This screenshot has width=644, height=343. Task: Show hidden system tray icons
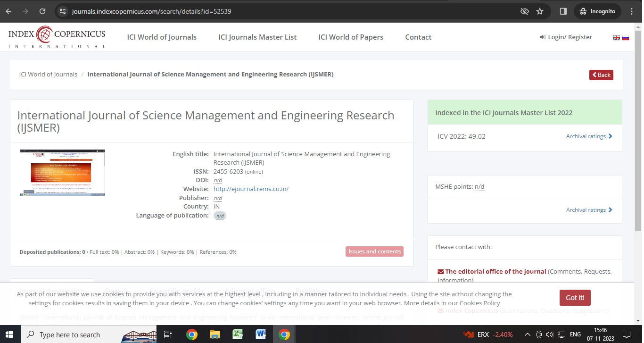pyautogui.click(x=528, y=335)
